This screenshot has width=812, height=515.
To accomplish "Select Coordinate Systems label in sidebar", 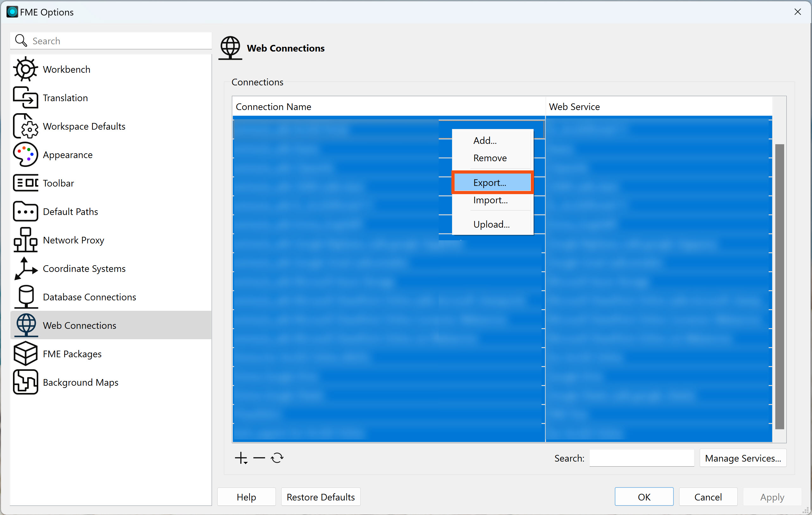I will 84,269.
